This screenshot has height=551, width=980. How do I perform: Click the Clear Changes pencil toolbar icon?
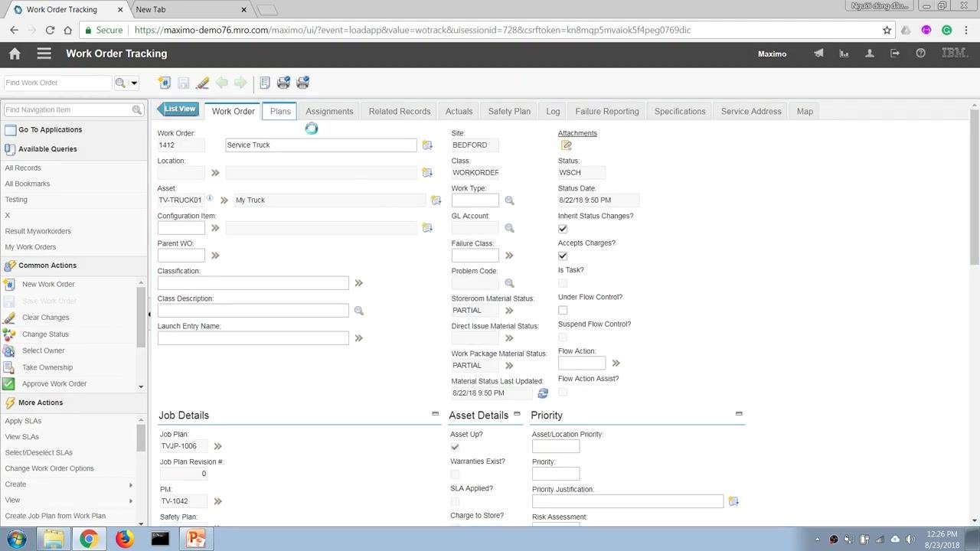coord(202,83)
